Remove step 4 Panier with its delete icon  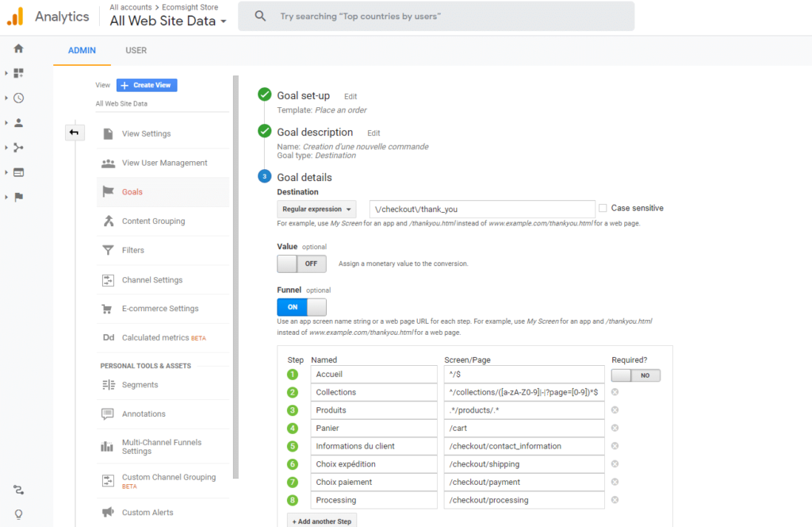pos(615,428)
